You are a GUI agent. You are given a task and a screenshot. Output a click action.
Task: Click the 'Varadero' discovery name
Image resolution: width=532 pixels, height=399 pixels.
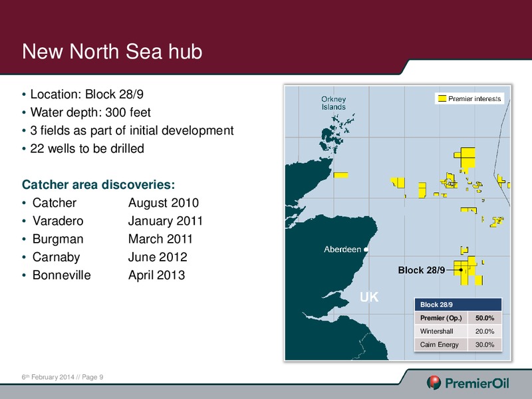click(58, 221)
